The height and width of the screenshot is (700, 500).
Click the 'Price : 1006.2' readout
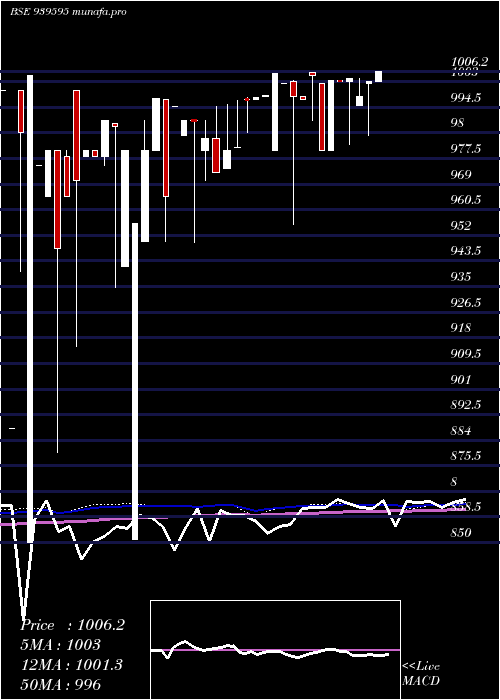coord(73,625)
